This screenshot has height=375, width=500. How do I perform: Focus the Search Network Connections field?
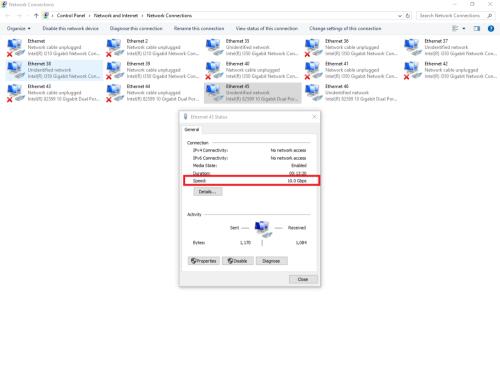[455, 16]
